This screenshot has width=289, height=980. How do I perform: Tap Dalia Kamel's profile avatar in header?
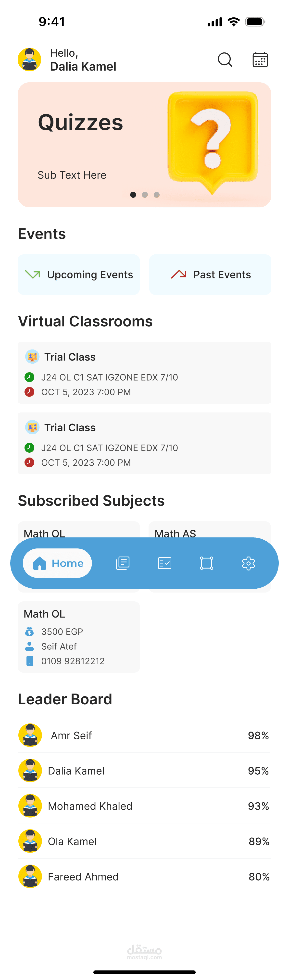tap(29, 60)
